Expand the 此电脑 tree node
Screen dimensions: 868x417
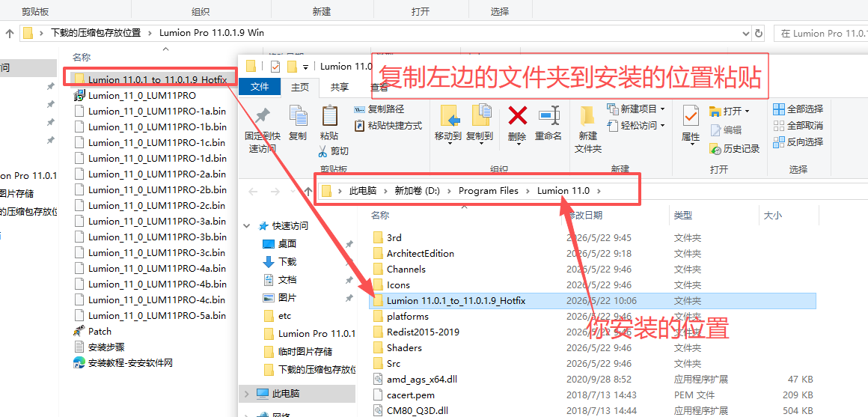click(x=247, y=394)
